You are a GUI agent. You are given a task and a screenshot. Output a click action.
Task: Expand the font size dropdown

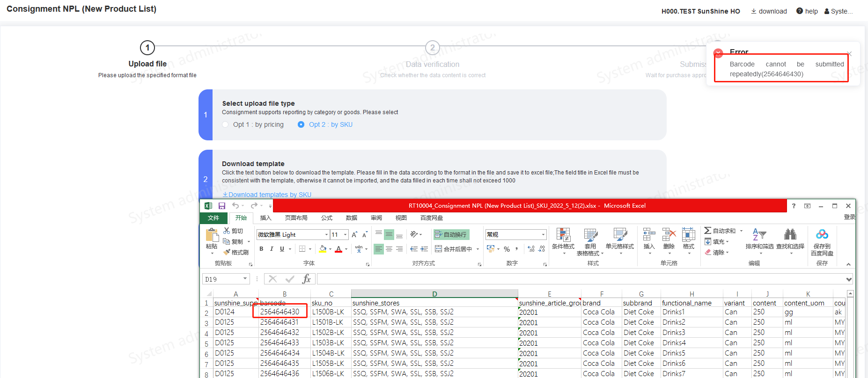click(346, 234)
